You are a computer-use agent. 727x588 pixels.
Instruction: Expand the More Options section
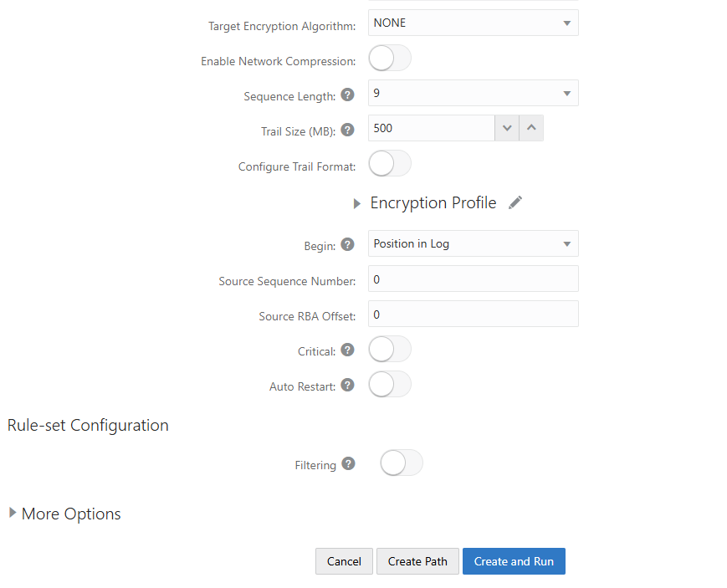64,514
